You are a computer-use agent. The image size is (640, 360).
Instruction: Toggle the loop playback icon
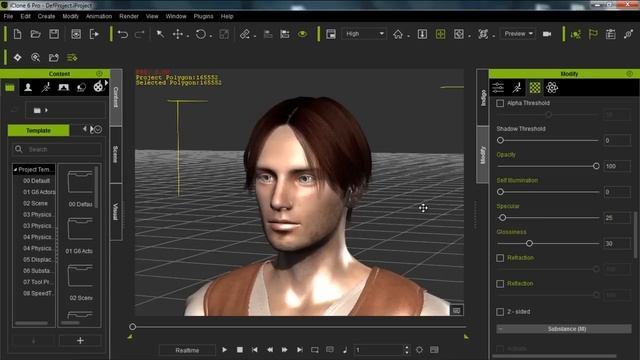[x=315, y=350]
